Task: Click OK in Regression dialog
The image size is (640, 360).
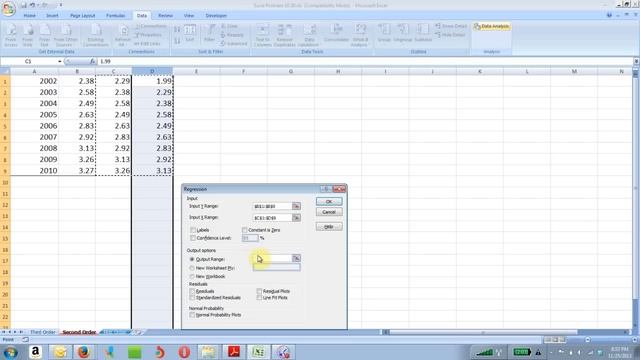Action: (329, 202)
